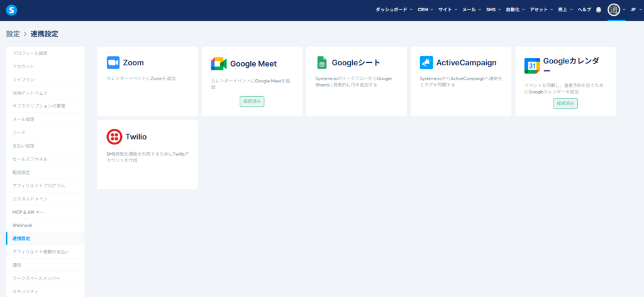Click the Google Calendar icon

click(532, 66)
